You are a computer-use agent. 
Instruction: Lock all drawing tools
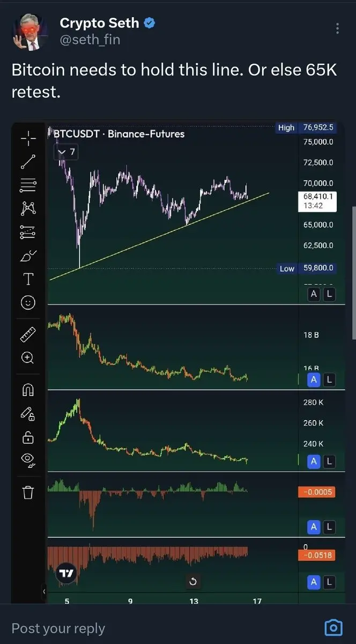pyautogui.click(x=28, y=437)
